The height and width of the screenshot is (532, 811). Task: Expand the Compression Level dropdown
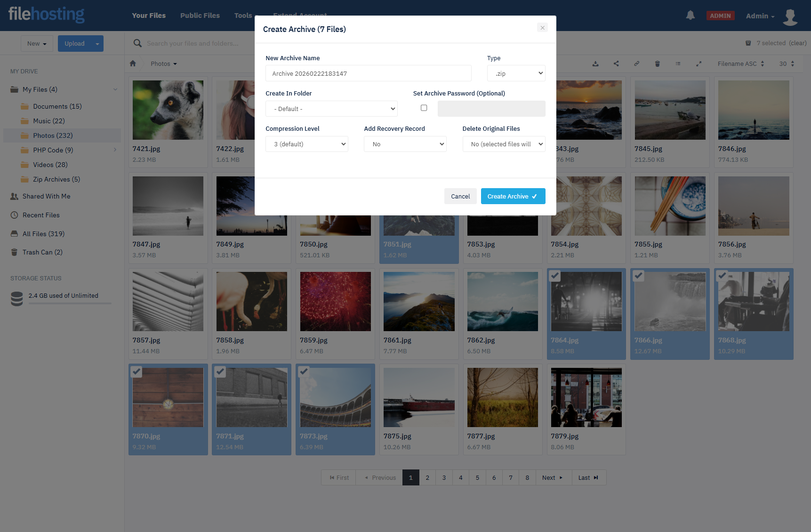tap(306, 144)
